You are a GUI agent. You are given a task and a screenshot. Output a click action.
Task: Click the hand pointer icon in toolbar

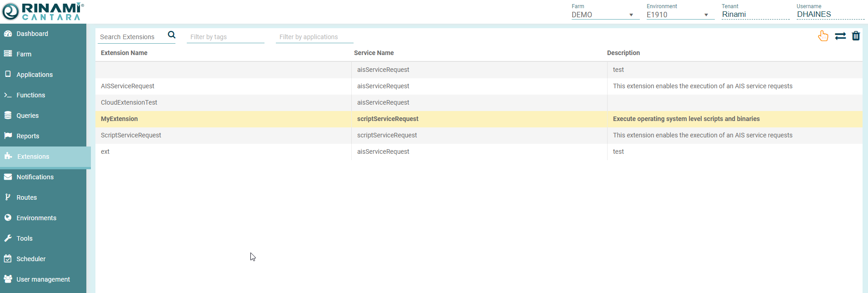tap(823, 36)
